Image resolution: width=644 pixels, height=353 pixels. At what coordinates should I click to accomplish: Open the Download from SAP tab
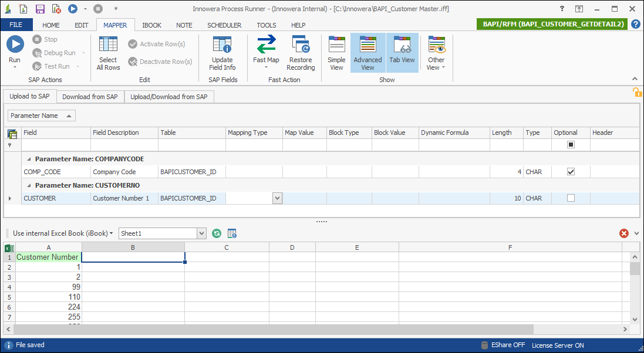(x=90, y=96)
